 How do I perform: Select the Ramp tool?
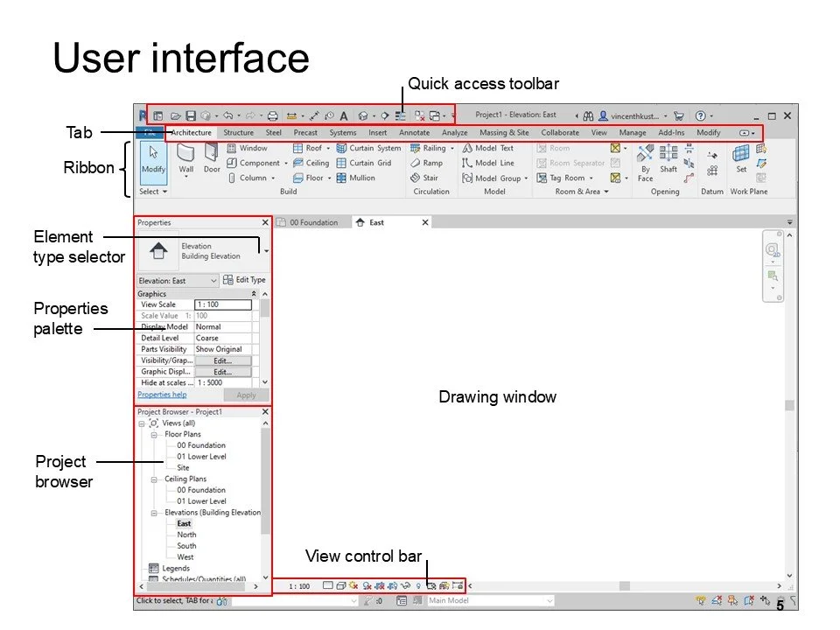pyautogui.click(x=426, y=163)
